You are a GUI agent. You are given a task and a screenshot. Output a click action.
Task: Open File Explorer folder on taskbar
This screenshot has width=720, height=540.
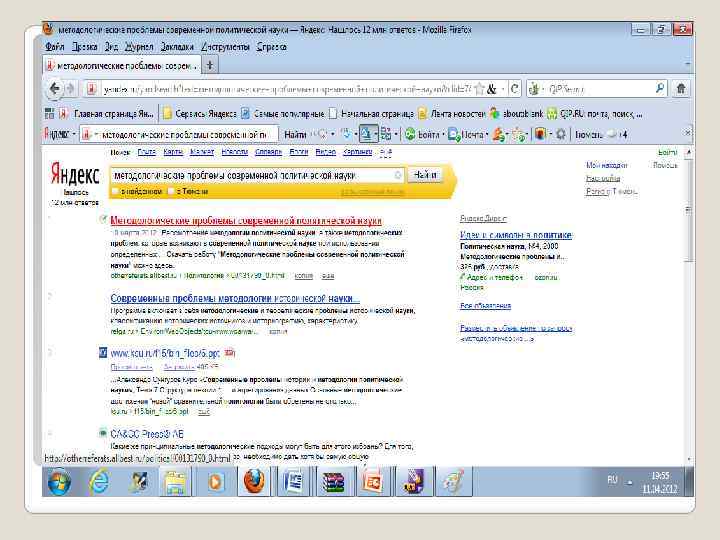[175, 482]
